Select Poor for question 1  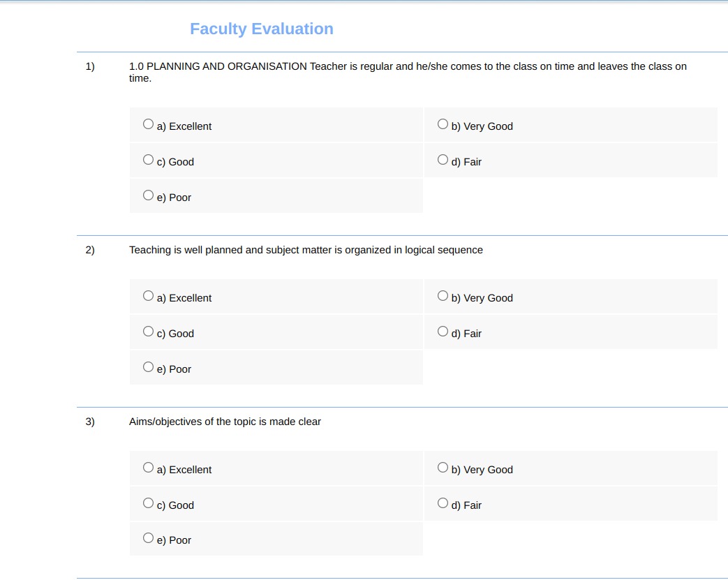[x=148, y=195]
